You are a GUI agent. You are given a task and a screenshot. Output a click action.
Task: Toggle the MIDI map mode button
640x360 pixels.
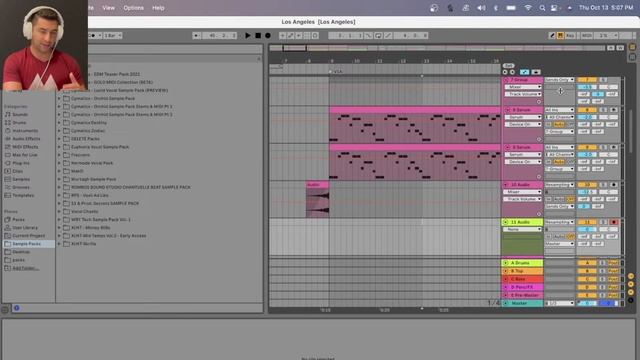587,36
